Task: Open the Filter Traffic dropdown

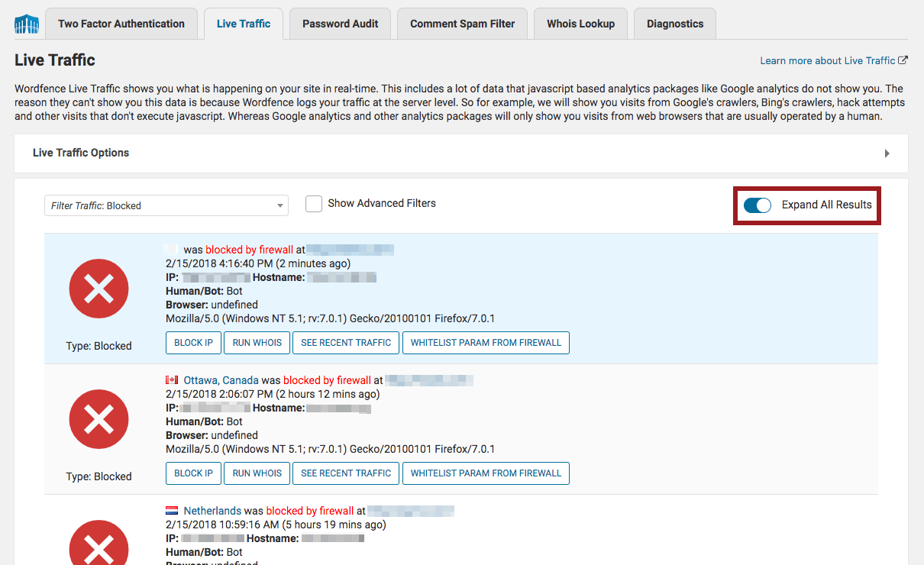Action: tap(166, 205)
